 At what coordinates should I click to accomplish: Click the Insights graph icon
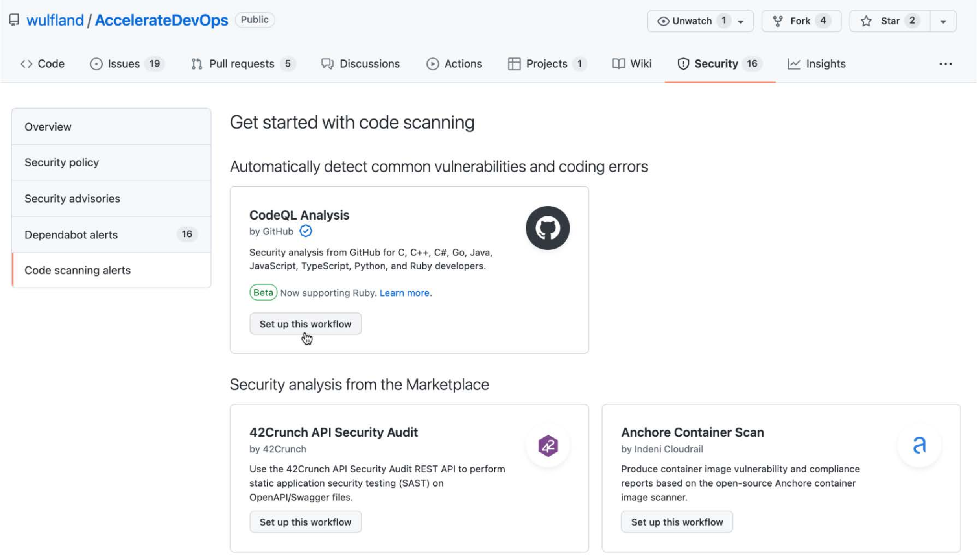794,64
